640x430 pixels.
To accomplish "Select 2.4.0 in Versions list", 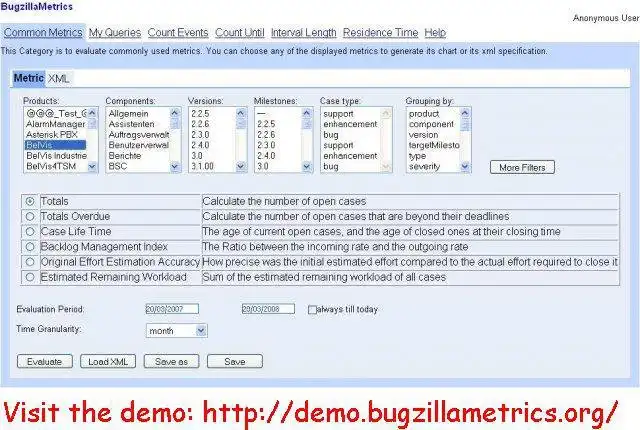I will [212, 145].
